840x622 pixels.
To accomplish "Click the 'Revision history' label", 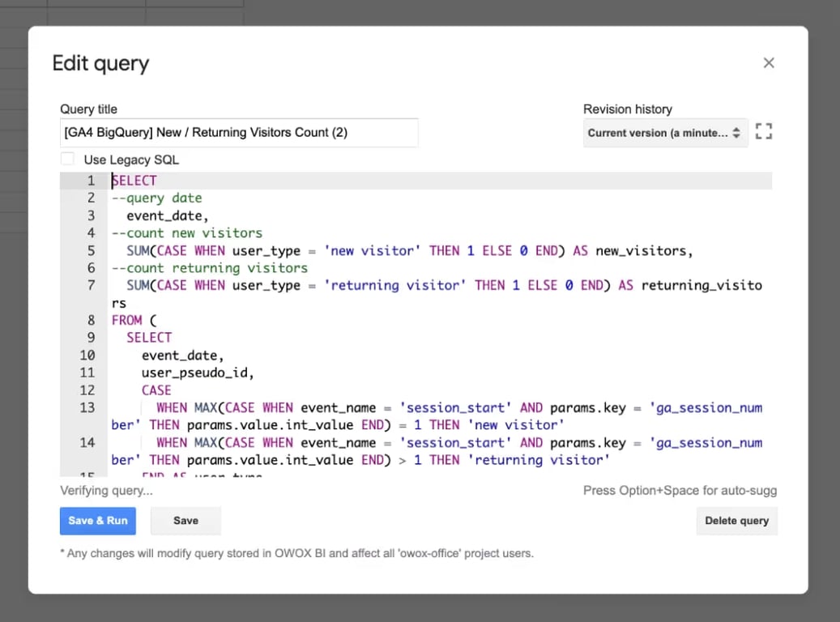I will (x=627, y=109).
